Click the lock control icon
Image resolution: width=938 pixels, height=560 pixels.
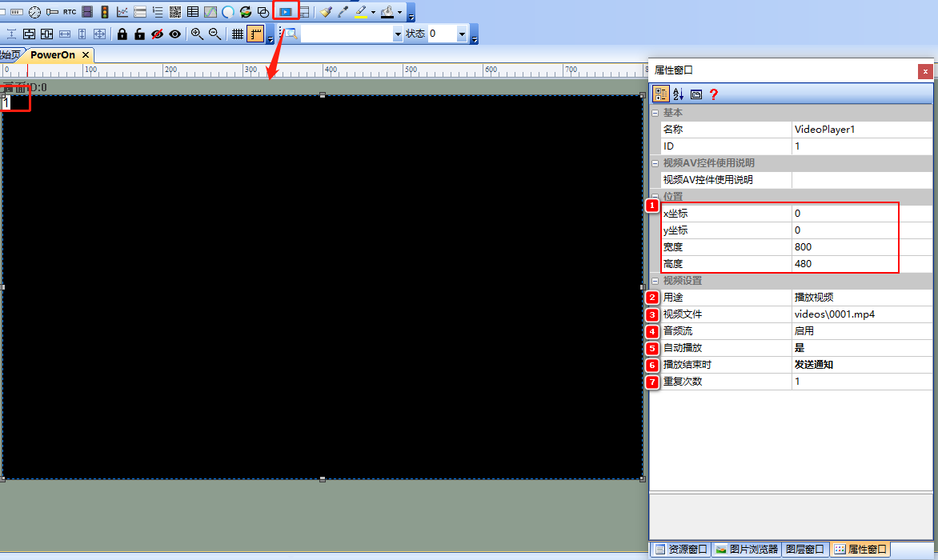point(122,34)
